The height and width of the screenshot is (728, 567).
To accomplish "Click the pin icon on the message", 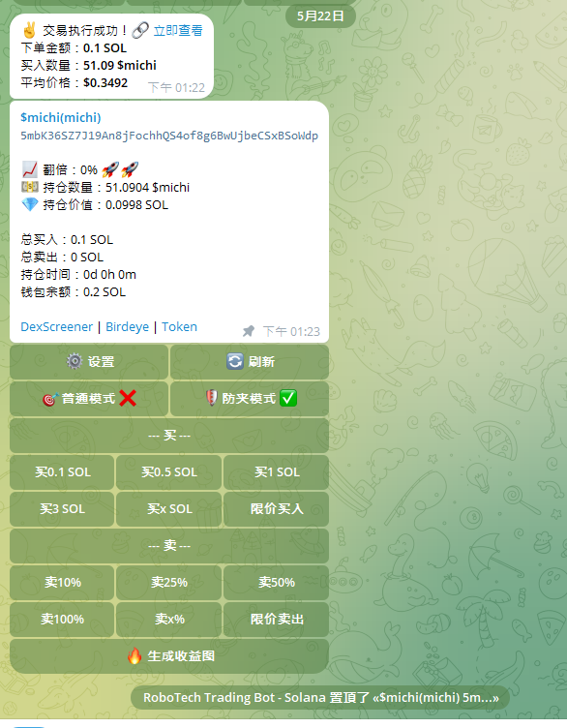I will coord(249,331).
